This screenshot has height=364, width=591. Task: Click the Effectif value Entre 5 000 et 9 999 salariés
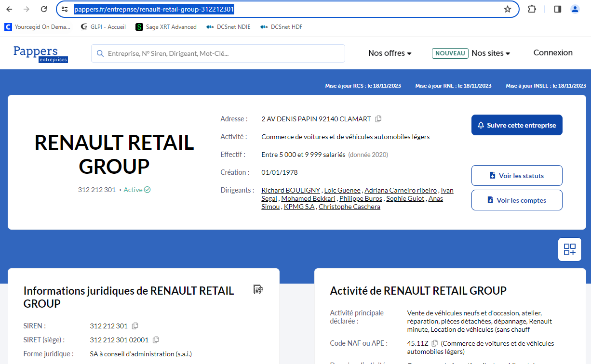tap(303, 155)
